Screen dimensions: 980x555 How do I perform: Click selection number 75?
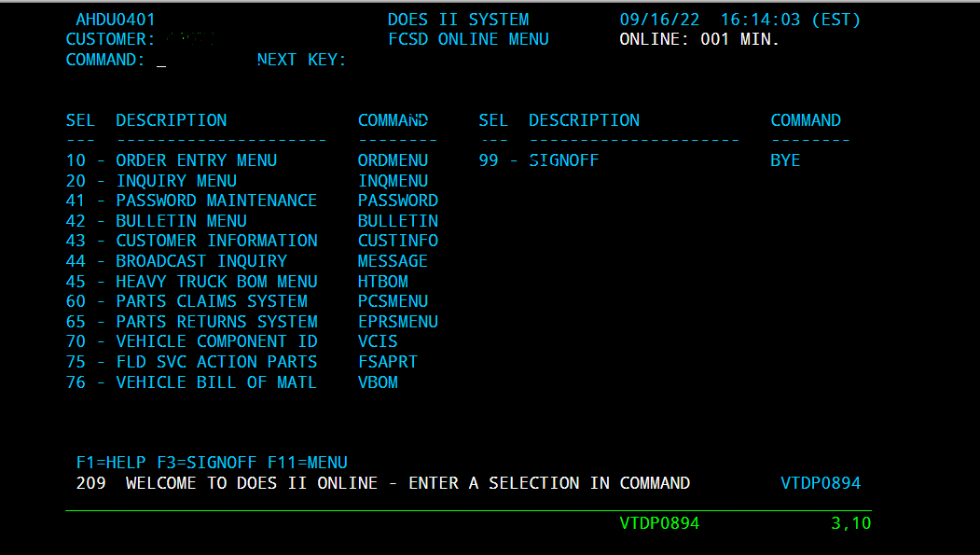point(76,362)
